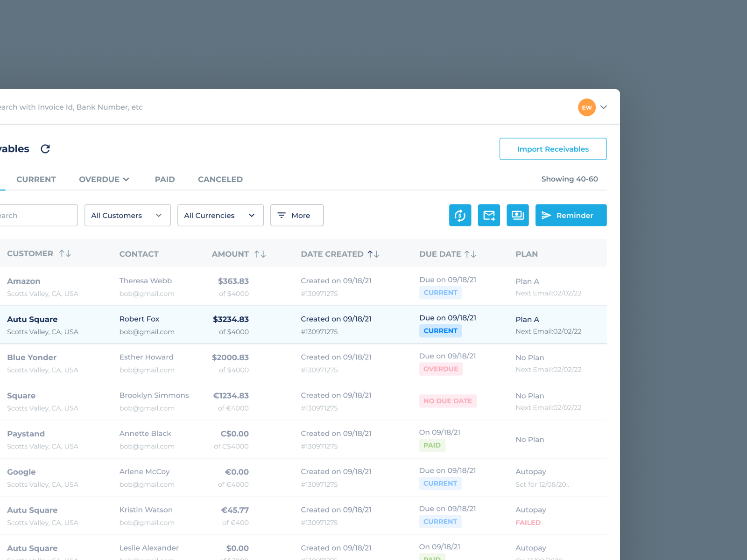Click the EW user avatar
The width and height of the screenshot is (747, 560).
(x=587, y=107)
